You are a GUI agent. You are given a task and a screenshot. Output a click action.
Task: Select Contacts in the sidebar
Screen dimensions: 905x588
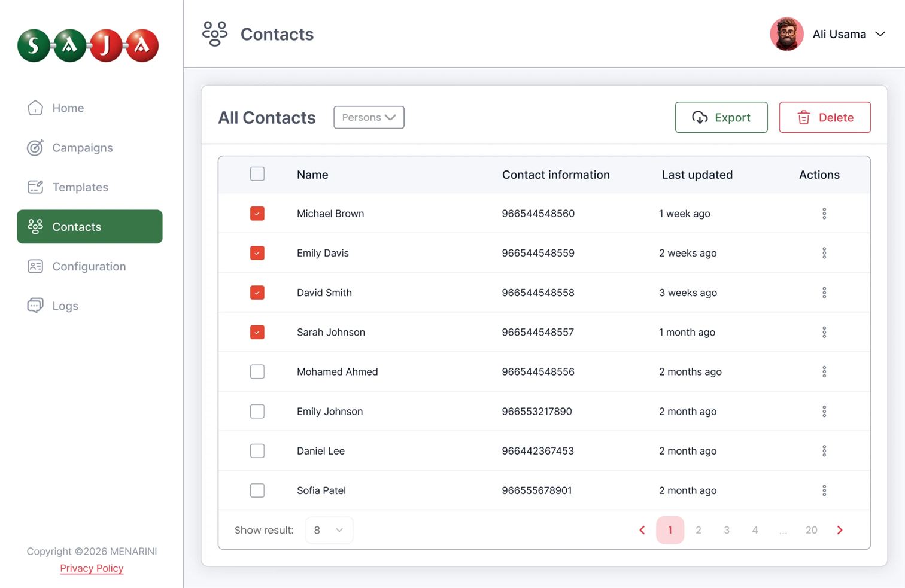[90, 227]
